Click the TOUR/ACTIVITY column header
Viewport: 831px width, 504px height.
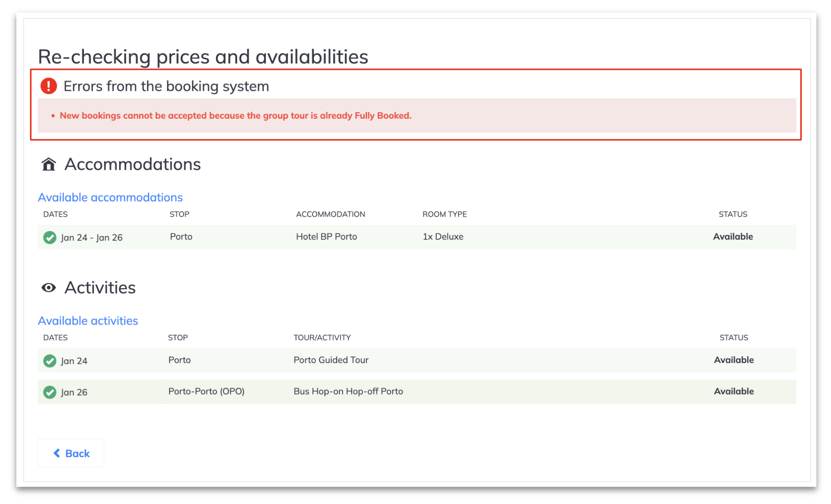coord(322,338)
